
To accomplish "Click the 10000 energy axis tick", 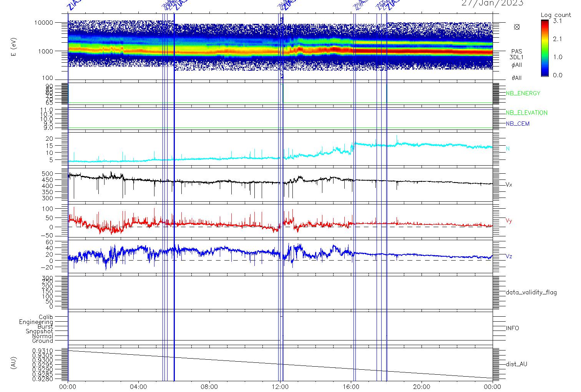I will tap(43, 23).
